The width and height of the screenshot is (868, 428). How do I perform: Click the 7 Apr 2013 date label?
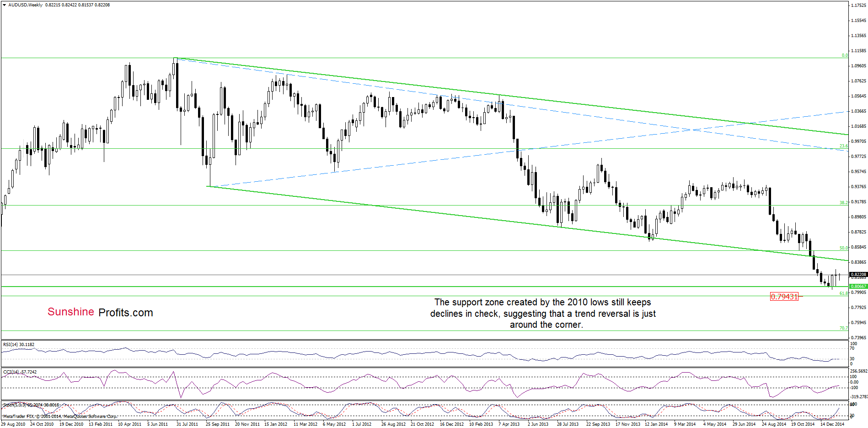click(509, 424)
